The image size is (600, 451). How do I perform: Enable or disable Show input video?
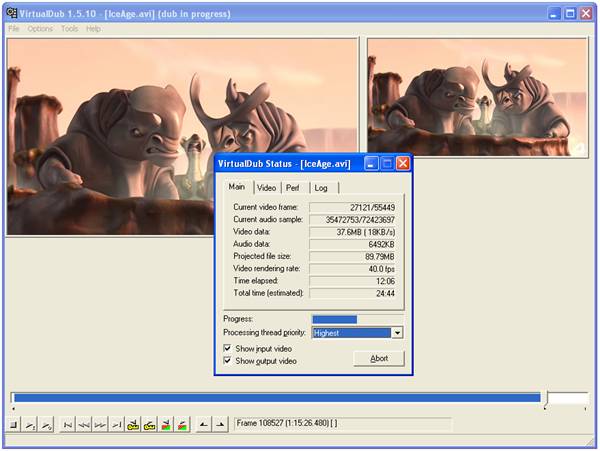coord(227,348)
